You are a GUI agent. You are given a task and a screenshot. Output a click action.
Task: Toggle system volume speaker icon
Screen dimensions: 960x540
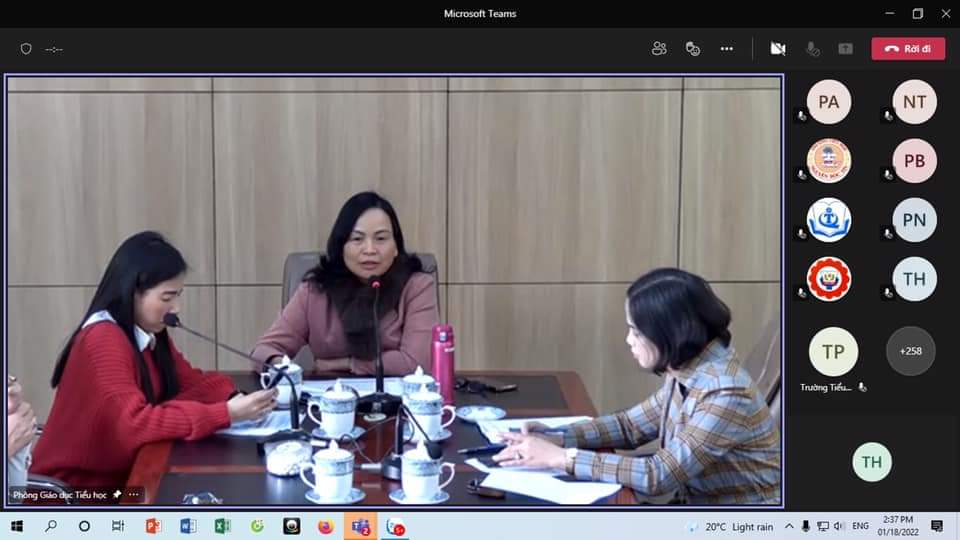[x=839, y=526]
